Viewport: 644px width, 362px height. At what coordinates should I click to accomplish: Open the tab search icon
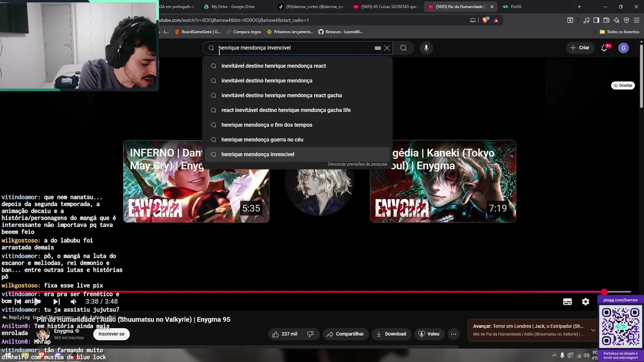[570, 20]
